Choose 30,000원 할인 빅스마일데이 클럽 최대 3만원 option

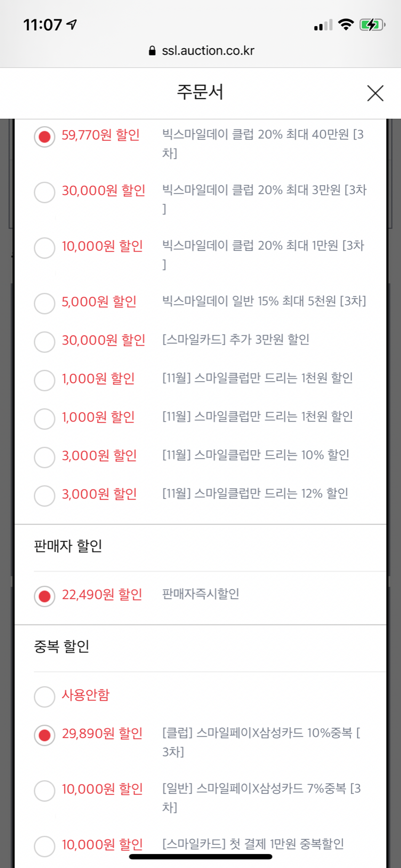coord(45,192)
